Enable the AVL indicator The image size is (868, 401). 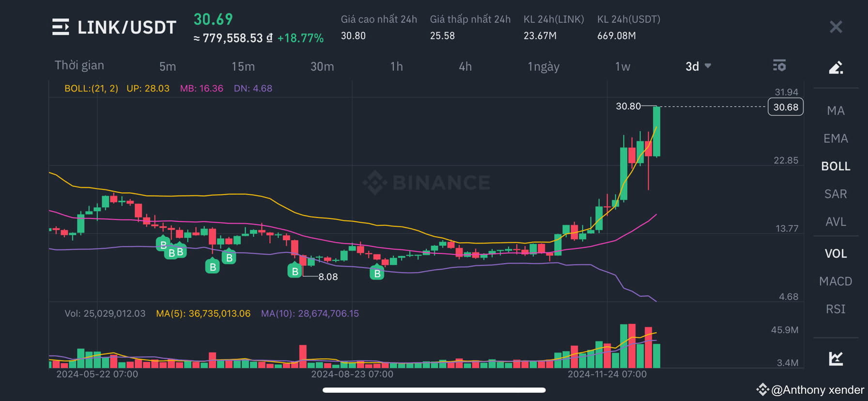click(x=836, y=222)
